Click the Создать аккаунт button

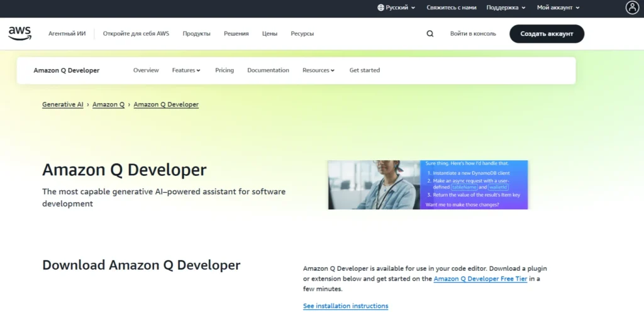(547, 34)
